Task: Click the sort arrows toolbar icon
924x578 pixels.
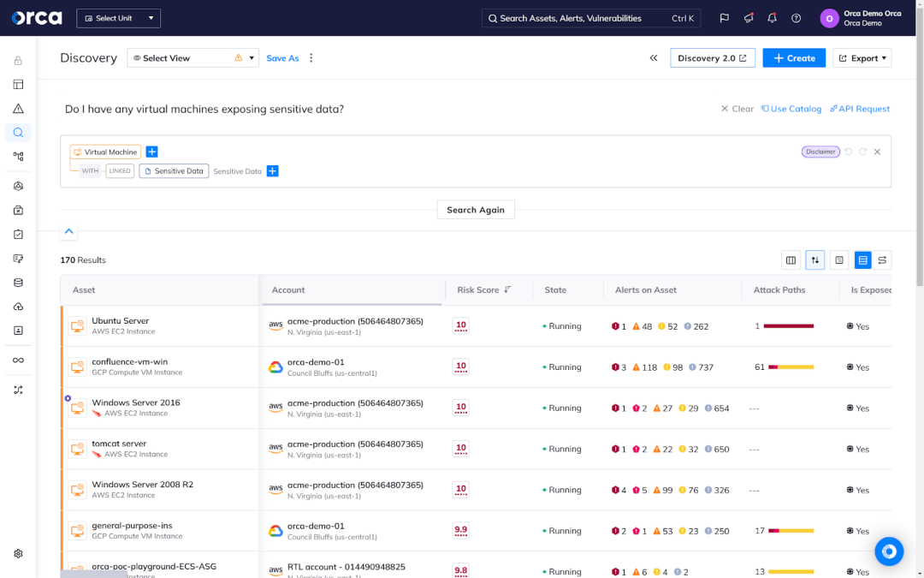Action: (x=815, y=260)
